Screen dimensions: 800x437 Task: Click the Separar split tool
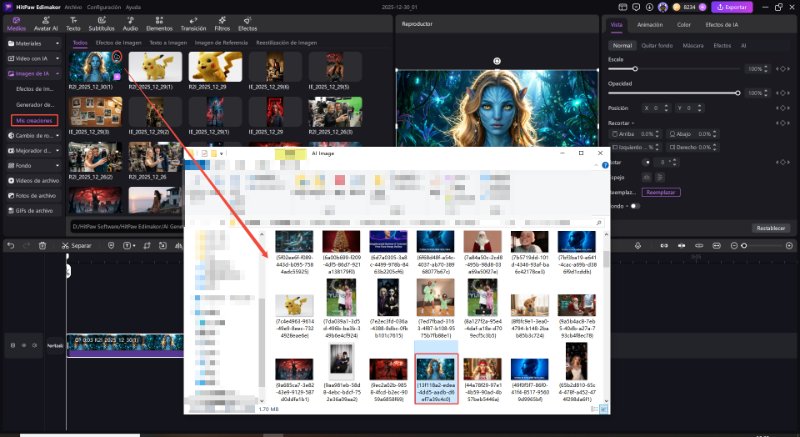pyautogui.click(x=76, y=245)
